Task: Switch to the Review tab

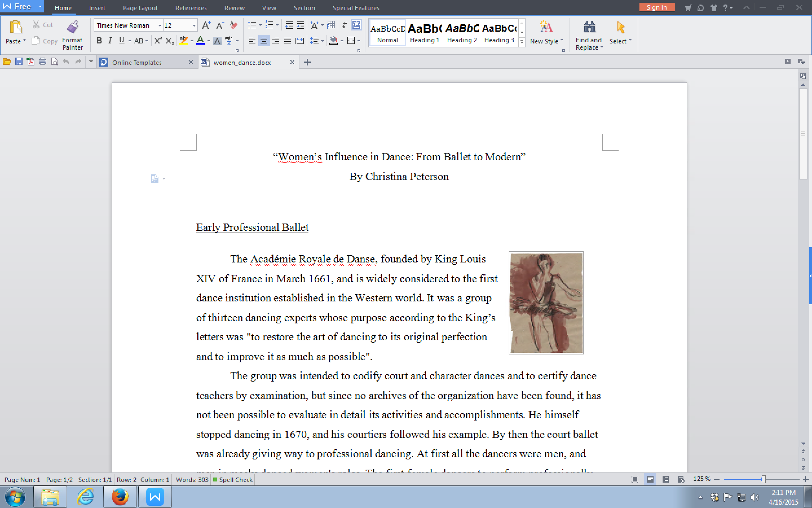Action: coord(235,8)
